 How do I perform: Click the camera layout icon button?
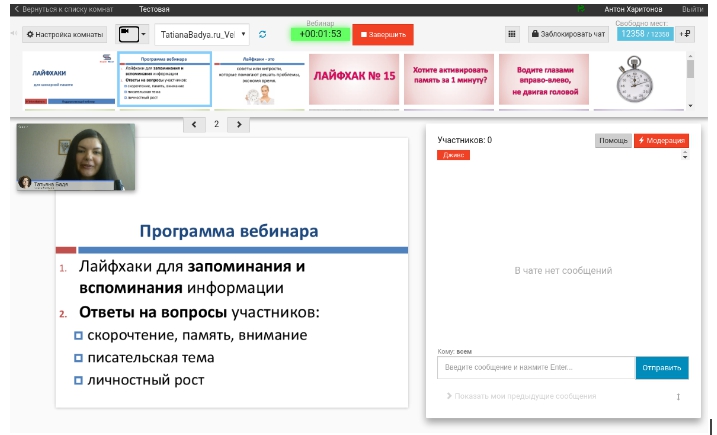pyautogui.click(x=127, y=34)
